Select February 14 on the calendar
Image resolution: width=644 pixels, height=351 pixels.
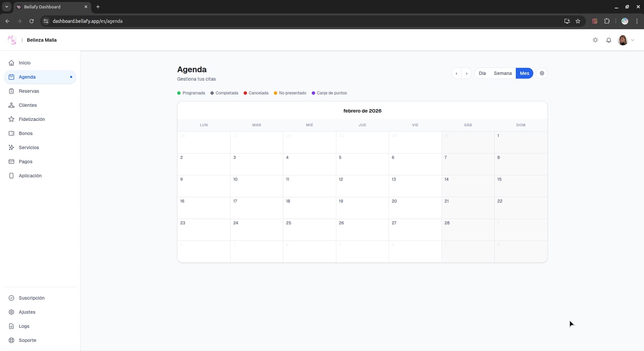coord(468,186)
